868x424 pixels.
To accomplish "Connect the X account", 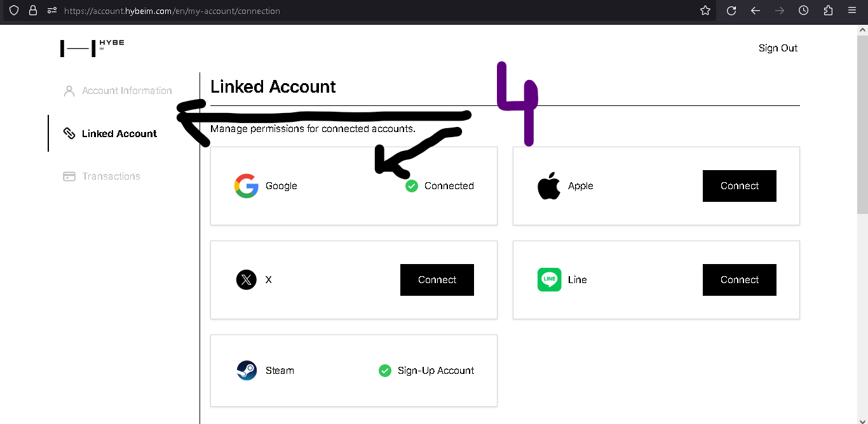I will click(437, 280).
